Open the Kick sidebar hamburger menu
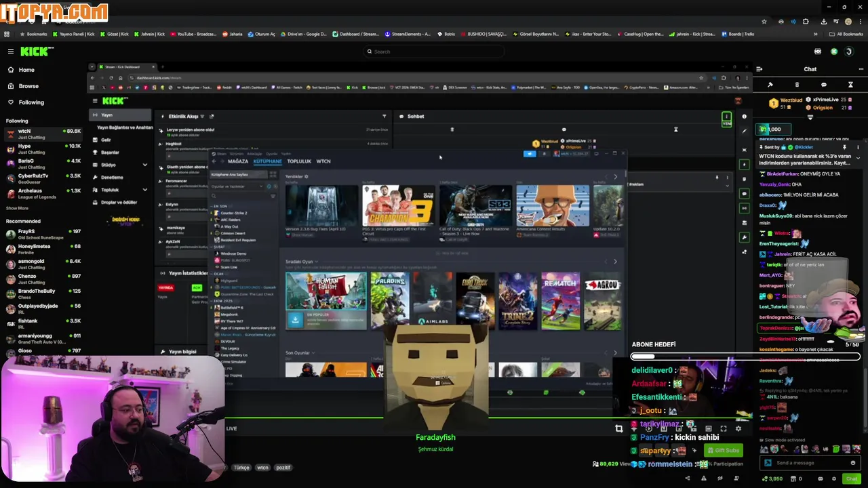Viewport: 868px width, 488px height. 10,52
